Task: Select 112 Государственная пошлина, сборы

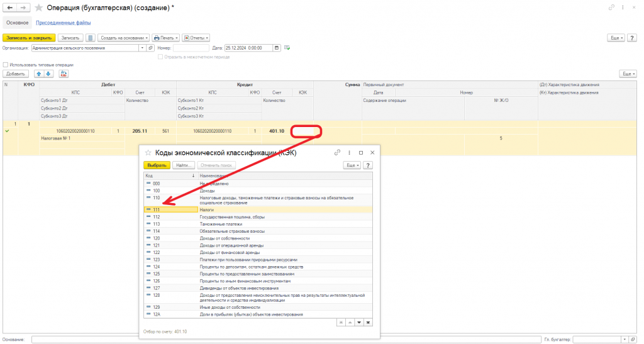Action: tap(258, 217)
